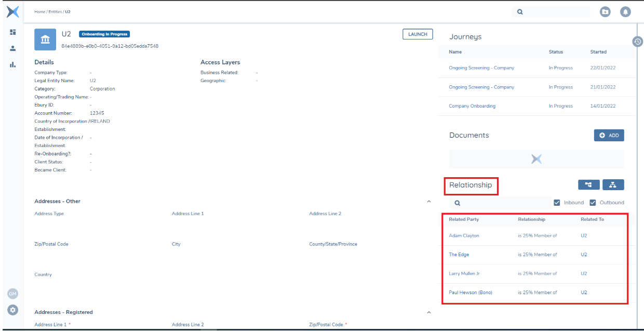Open the Company Onboarding journey link
This screenshot has width=644, height=331.
point(472,106)
